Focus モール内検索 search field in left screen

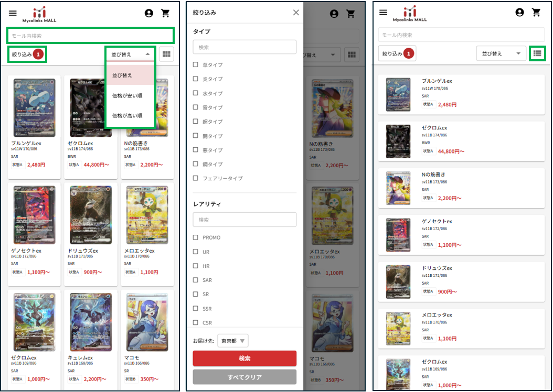point(90,36)
